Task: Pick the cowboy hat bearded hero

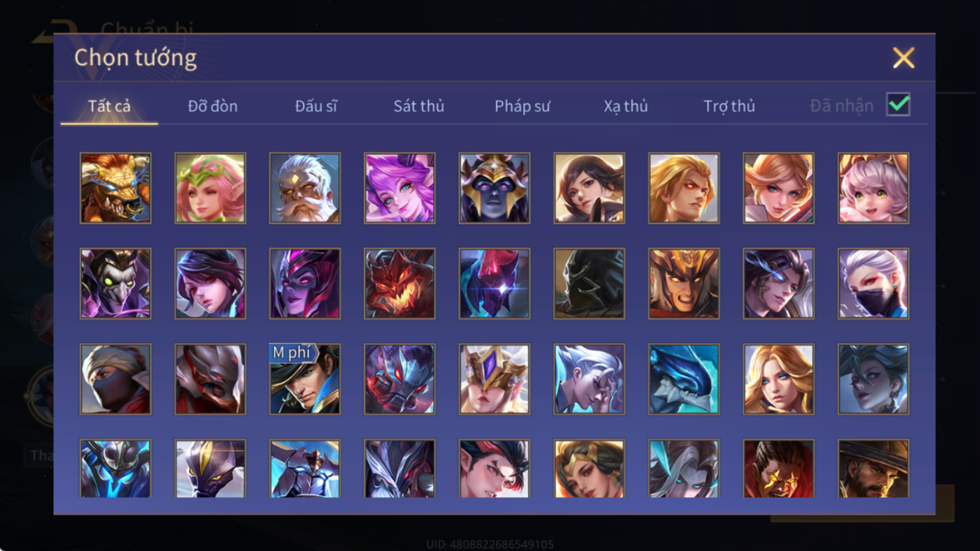Action: 873,468
